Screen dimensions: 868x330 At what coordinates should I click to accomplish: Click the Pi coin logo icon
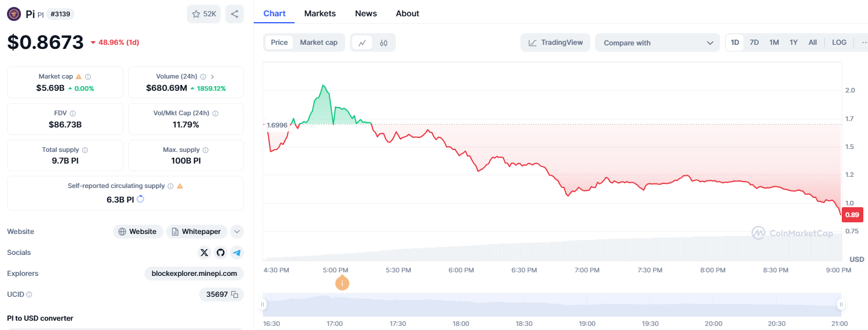(x=14, y=14)
